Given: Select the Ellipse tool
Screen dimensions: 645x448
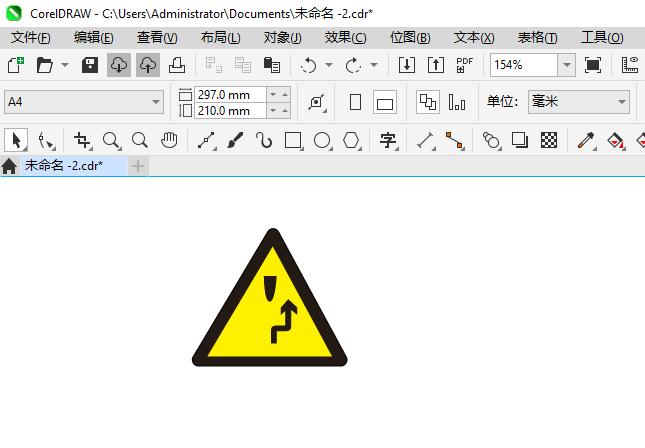Looking at the screenshot, I should point(322,141).
